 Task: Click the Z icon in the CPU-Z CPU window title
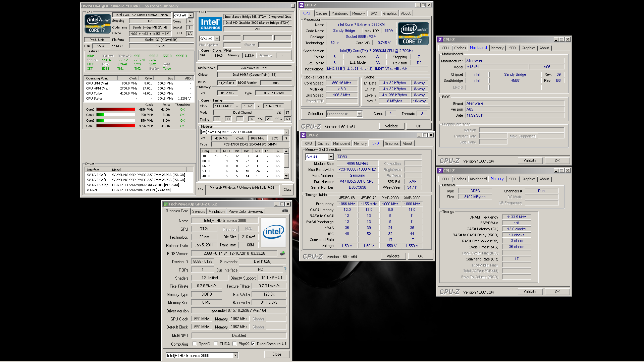302,5
